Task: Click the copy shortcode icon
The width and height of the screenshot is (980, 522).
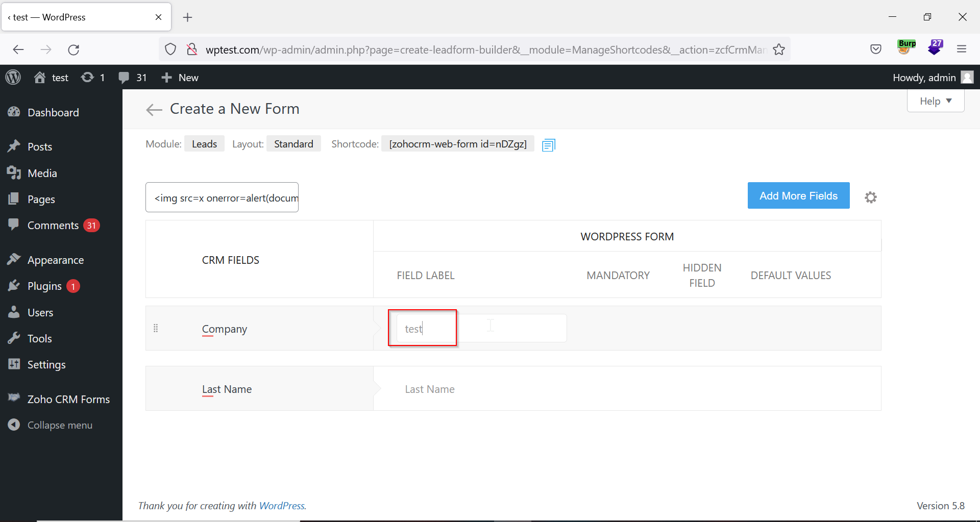Action: (x=548, y=145)
